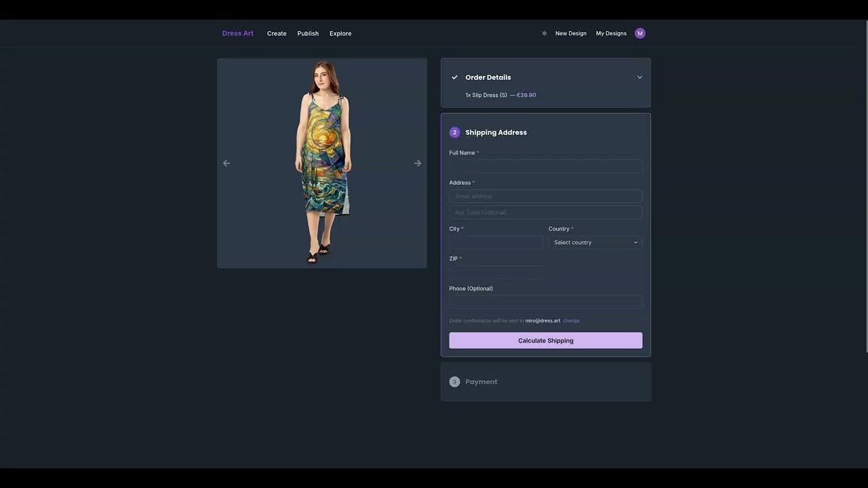Click the step 3 badge next to Payment

pos(454,382)
